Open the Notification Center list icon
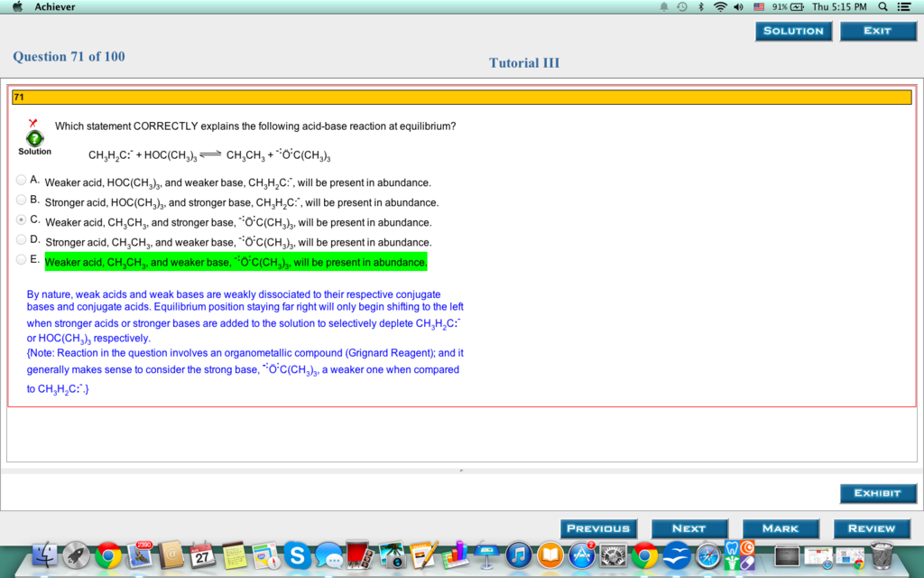 [904, 7]
